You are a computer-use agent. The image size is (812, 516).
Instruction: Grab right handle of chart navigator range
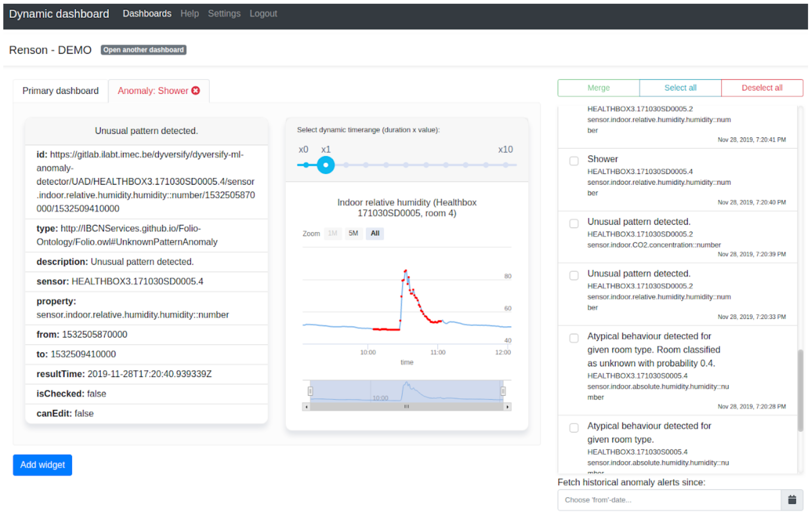[x=503, y=391]
